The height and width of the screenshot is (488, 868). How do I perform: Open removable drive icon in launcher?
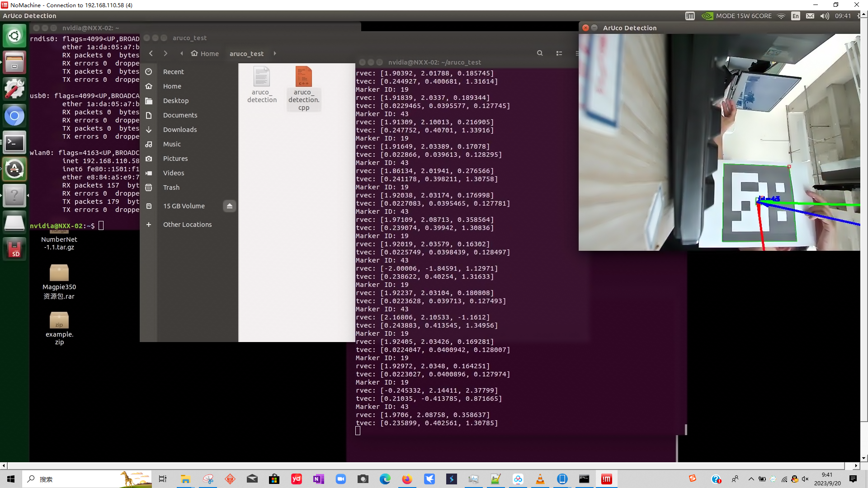[14, 222]
